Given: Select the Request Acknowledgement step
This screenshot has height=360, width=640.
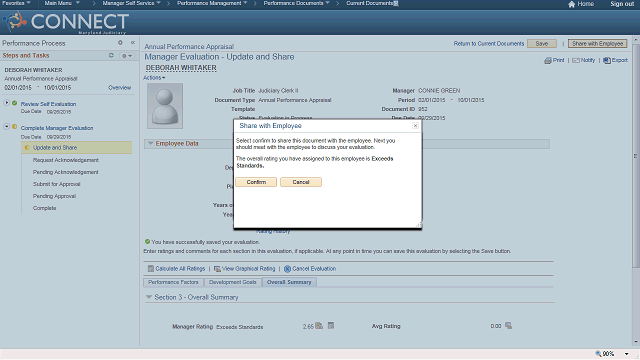Looking at the screenshot, I should 66,160.
